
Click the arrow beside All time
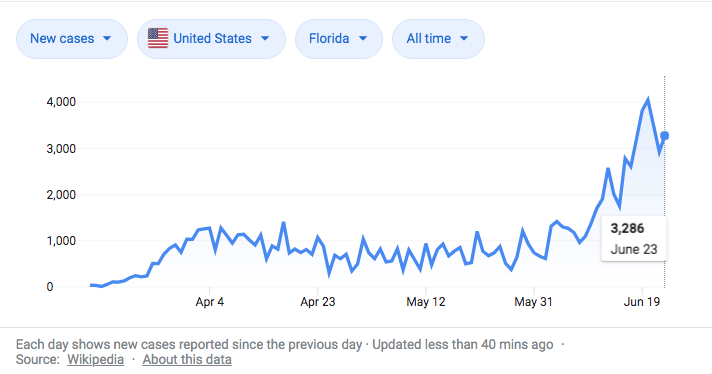(464, 39)
